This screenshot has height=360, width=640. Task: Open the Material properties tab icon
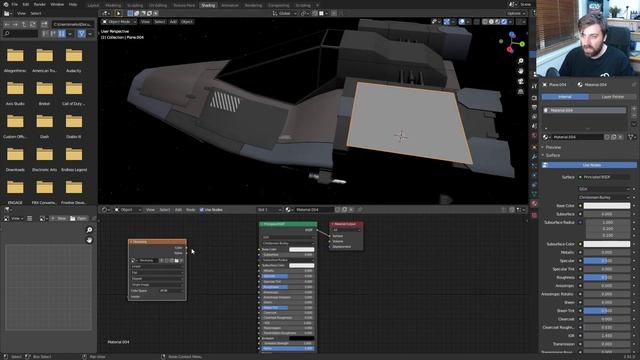click(534, 203)
